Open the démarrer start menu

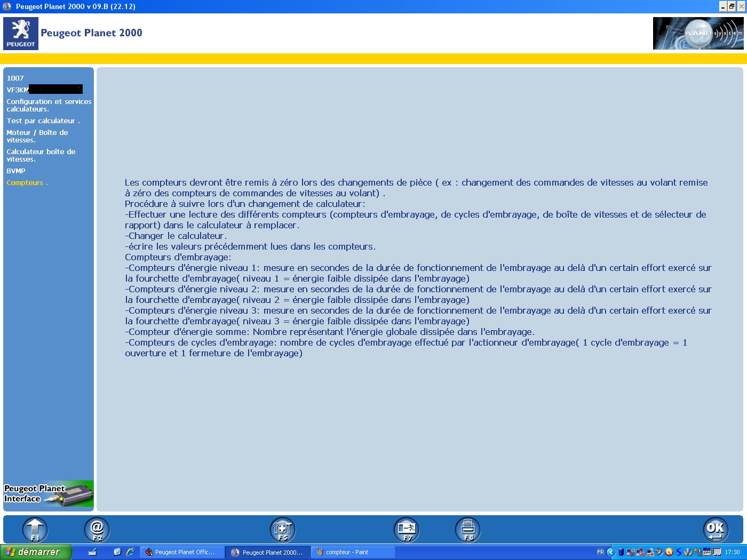click(36, 552)
